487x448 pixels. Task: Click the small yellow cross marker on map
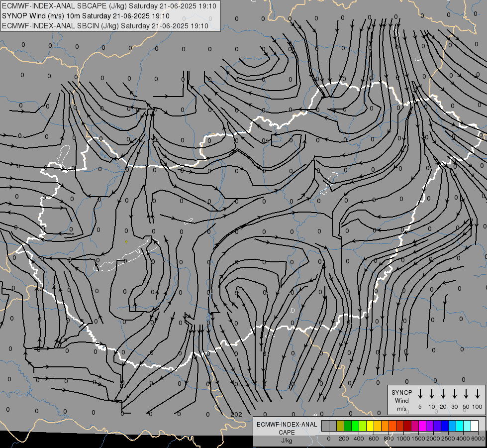coord(126,241)
